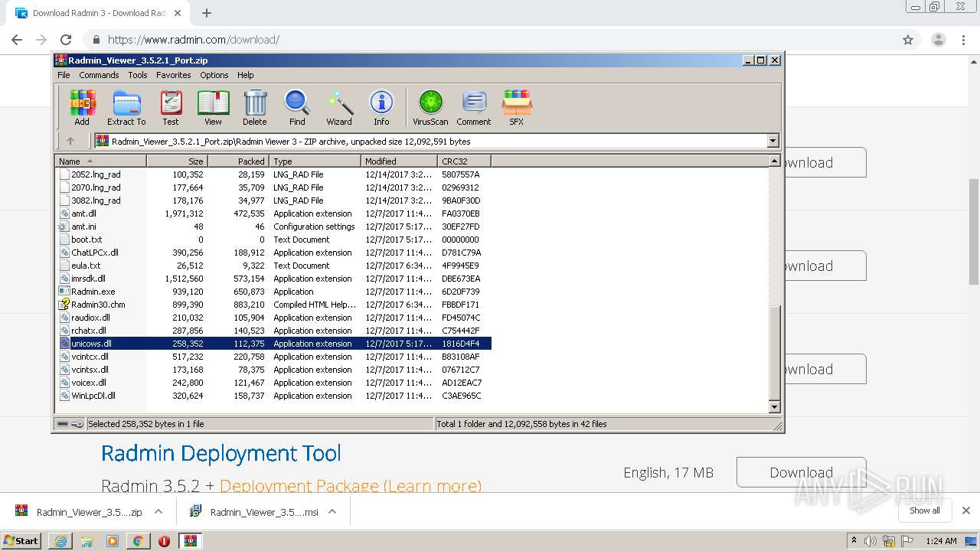
Task: Click the Windows Start button
Action: pyautogui.click(x=21, y=541)
